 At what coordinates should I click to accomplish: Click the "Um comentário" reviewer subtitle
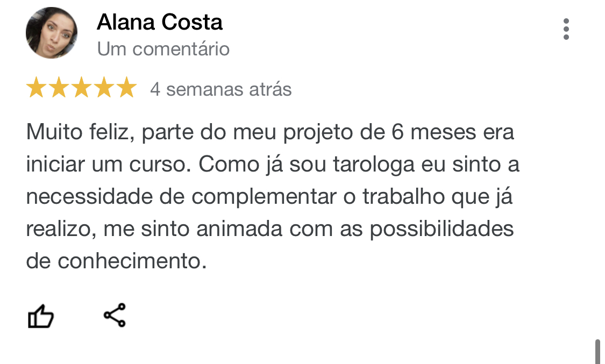163,49
